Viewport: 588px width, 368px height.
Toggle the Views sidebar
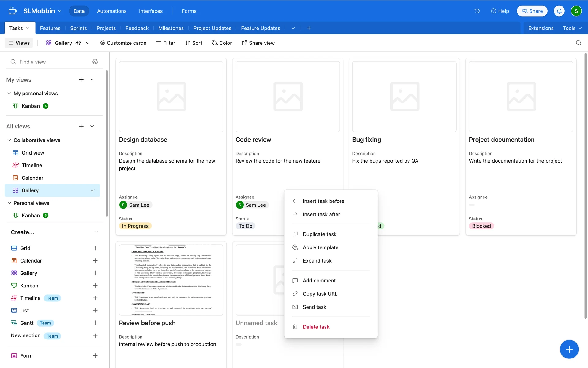pyautogui.click(x=19, y=43)
